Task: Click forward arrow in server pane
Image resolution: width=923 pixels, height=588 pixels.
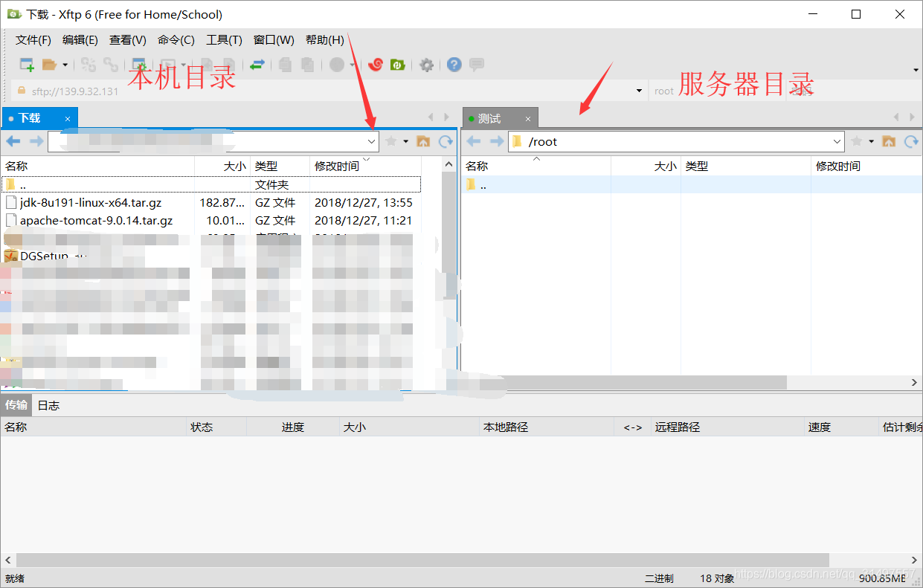Action: [497, 141]
